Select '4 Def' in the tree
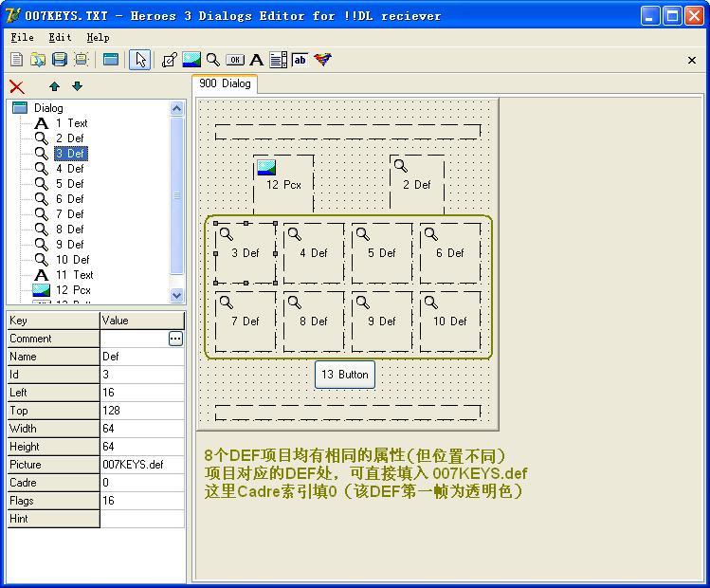 tap(70, 169)
